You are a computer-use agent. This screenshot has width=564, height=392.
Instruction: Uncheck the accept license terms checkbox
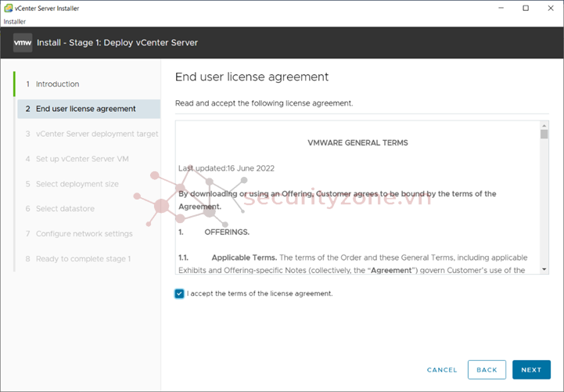179,293
